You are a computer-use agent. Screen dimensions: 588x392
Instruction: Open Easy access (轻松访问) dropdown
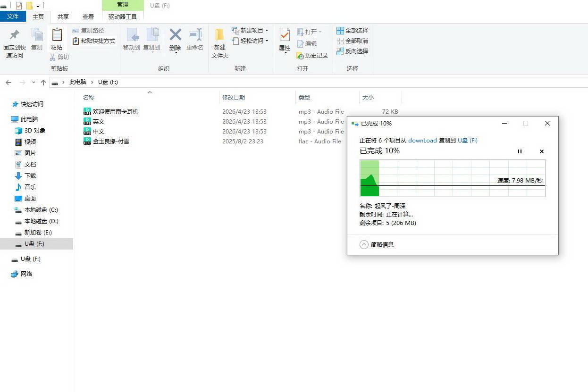(x=250, y=41)
